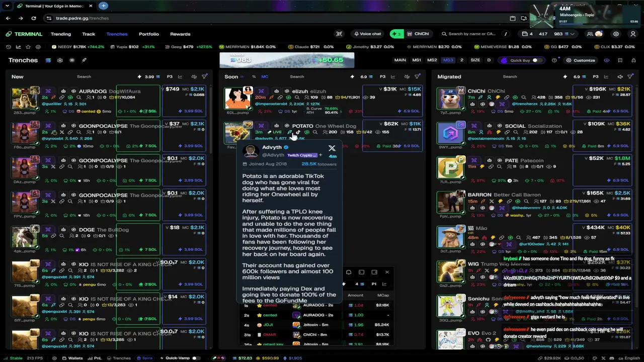Click the icon left of Voice chat

coord(339,34)
